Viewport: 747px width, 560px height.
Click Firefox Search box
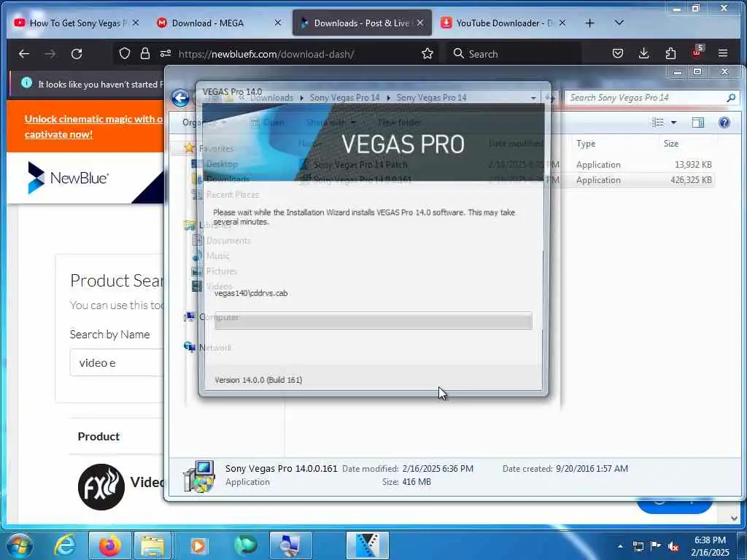514,54
